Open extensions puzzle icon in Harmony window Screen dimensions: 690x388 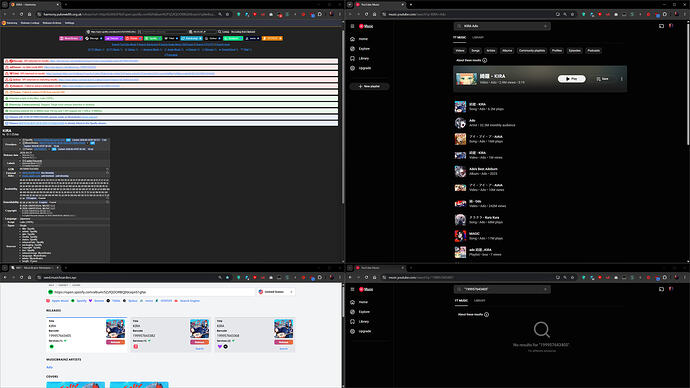click(x=320, y=14)
